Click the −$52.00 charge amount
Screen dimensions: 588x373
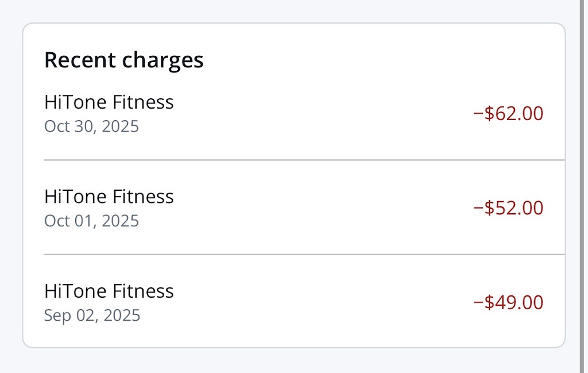(x=508, y=207)
